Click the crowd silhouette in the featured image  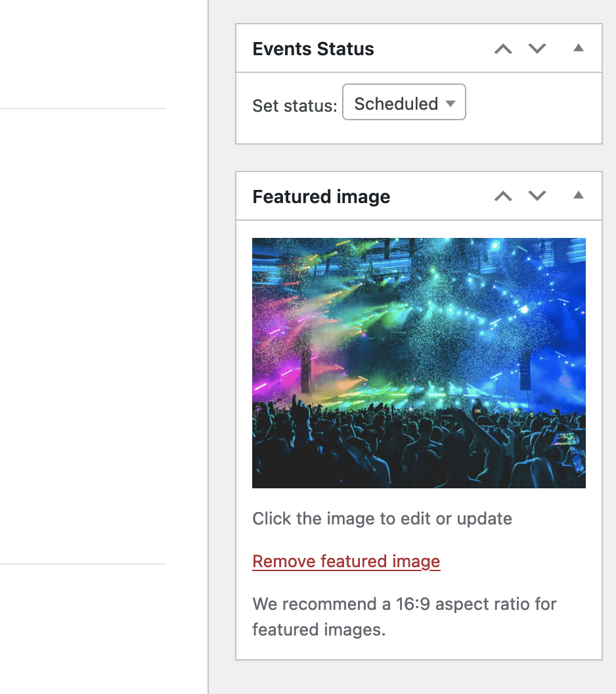[x=394, y=453]
